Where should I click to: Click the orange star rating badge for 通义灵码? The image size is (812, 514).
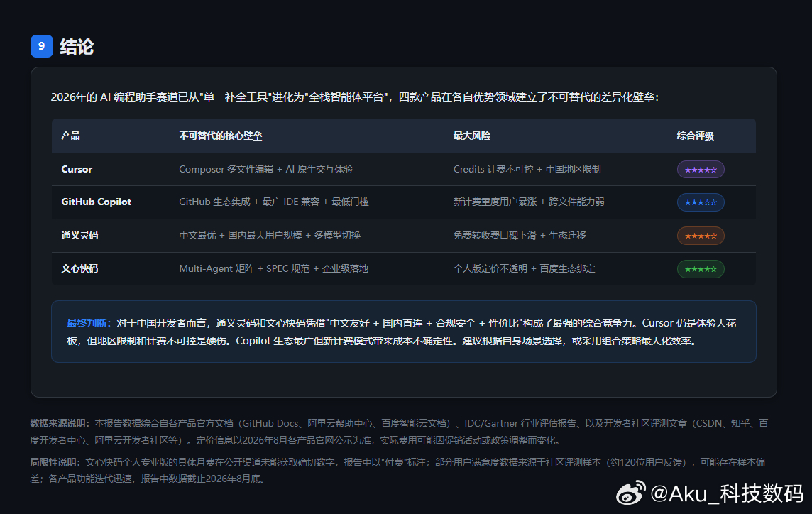(701, 236)
